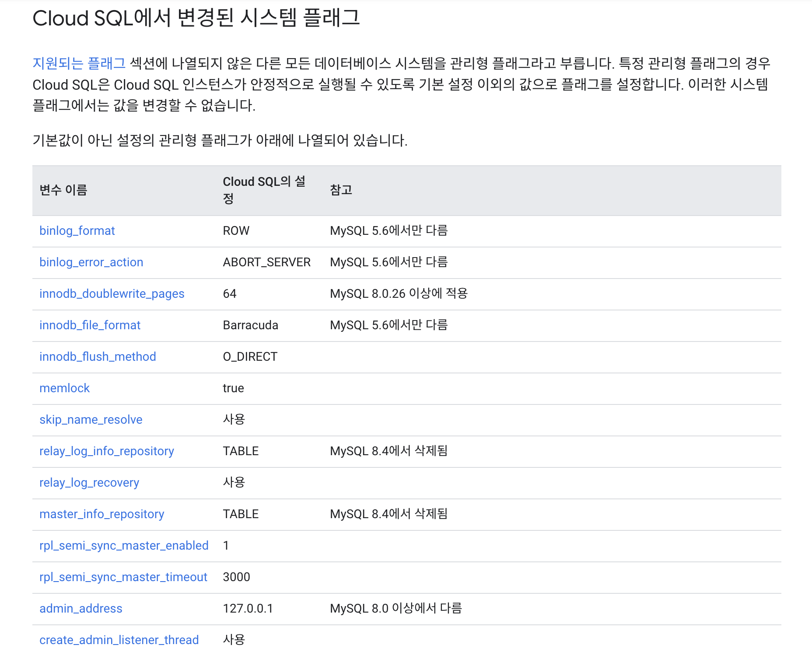Select the Barracuda value cell
This screenshot has width=812, height=655.
pyautogui.click(x=251, y=325)
